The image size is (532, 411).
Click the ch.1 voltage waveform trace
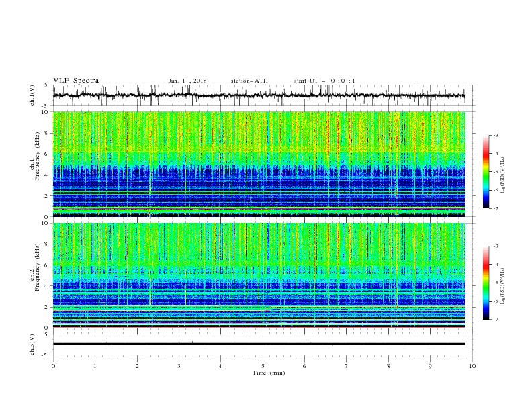coord(259,95)
